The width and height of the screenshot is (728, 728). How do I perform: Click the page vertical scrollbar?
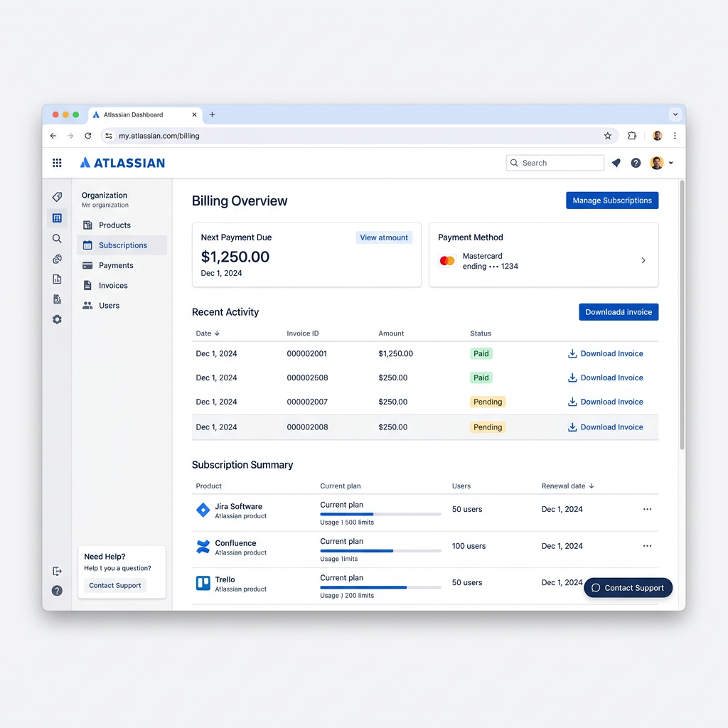[682, 315]
